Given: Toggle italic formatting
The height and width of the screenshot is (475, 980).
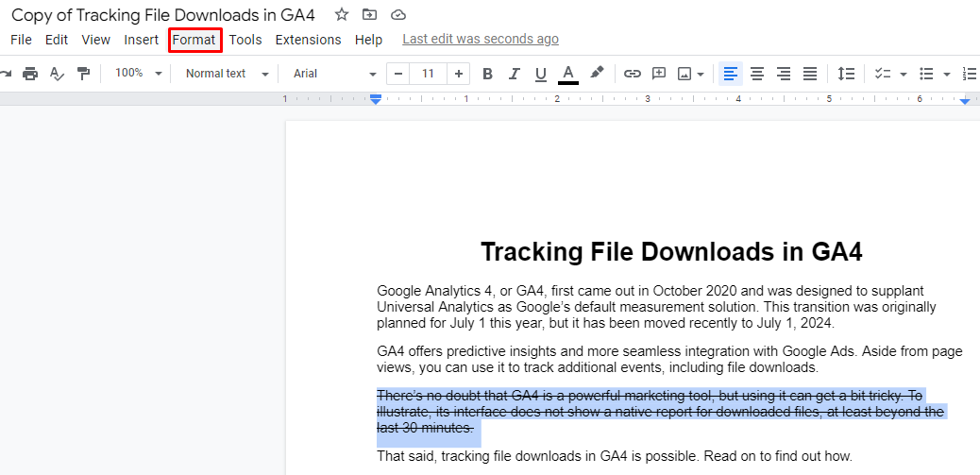Looking at the screenshot, I should coord(515,74).
